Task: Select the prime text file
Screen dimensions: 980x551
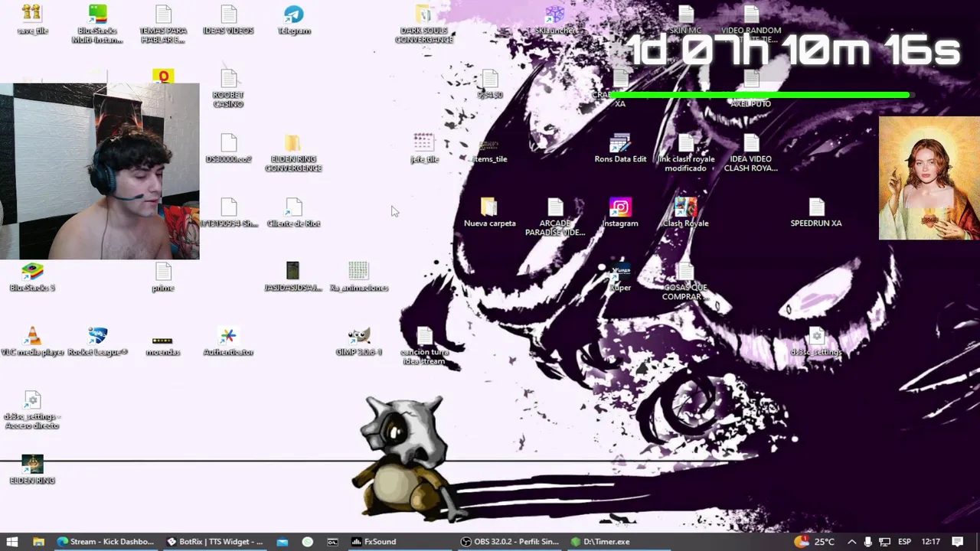Action: coord(163,277)
